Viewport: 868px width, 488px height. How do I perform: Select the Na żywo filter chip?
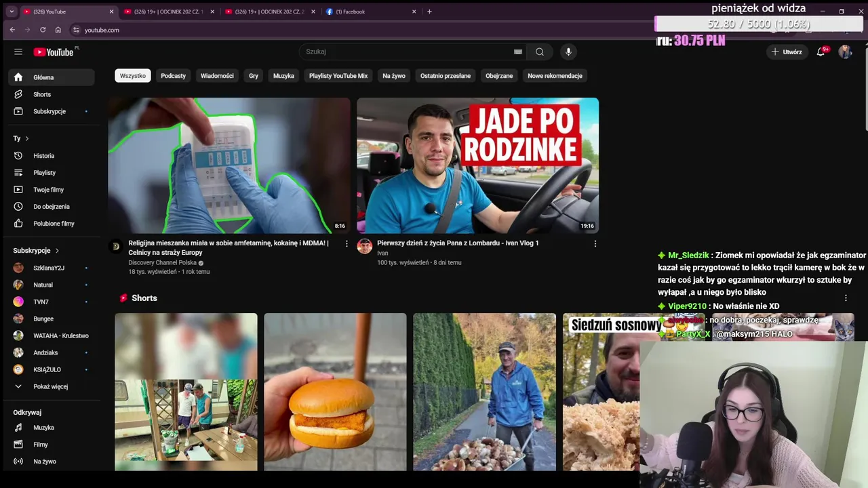click(x=394, y=76)
